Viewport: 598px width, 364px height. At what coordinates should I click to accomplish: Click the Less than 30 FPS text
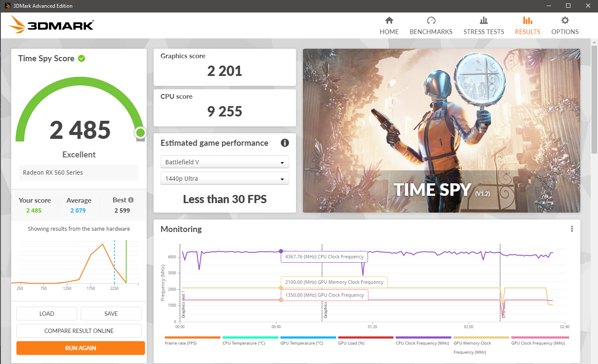(x=225, y=199)
